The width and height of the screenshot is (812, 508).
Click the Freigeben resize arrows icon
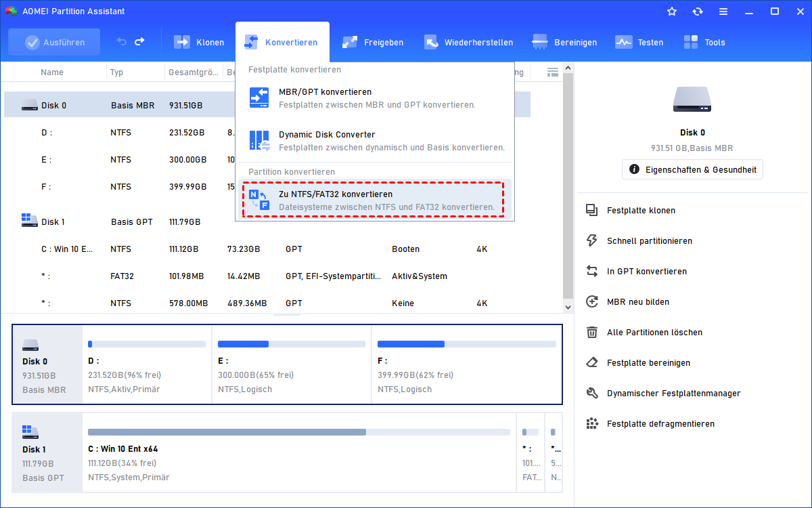350,42
